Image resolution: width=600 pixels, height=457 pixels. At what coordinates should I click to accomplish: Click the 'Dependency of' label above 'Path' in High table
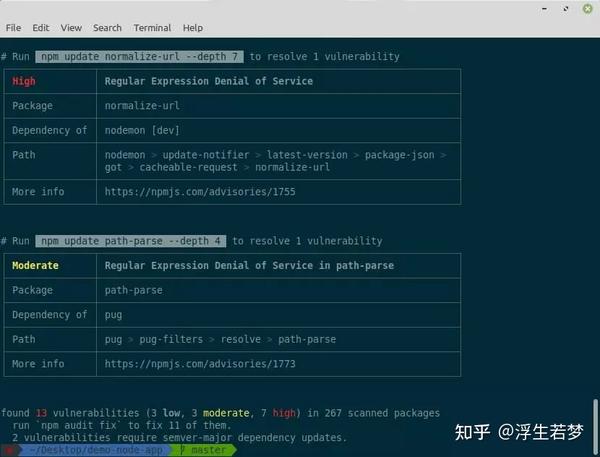[49, 131]
